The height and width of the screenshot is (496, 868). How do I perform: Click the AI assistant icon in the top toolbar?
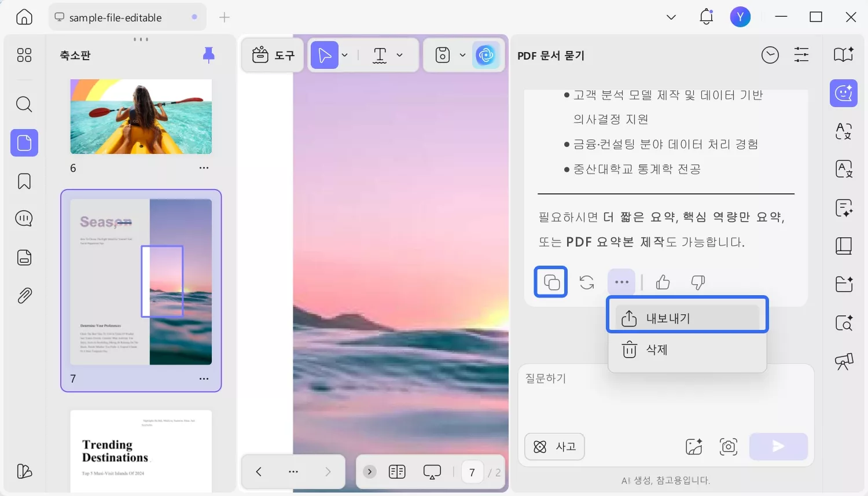point(487,55)
